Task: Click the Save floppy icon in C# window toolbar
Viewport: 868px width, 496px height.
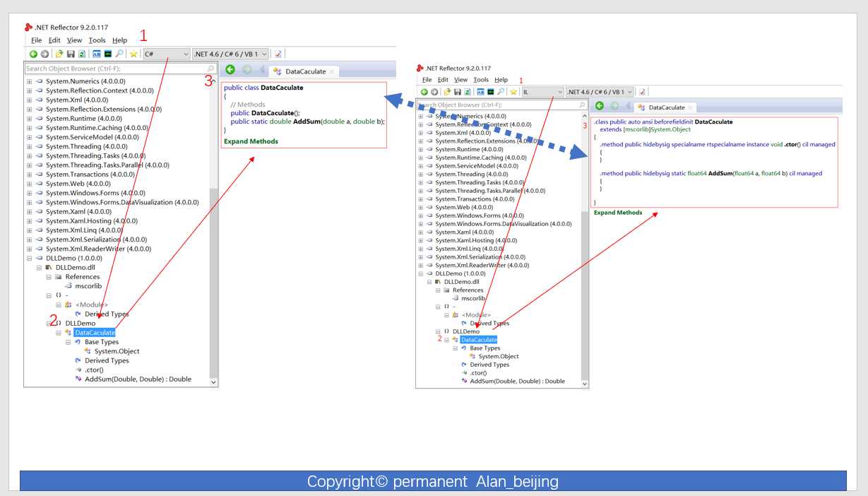Action: (x=71, y=54)
